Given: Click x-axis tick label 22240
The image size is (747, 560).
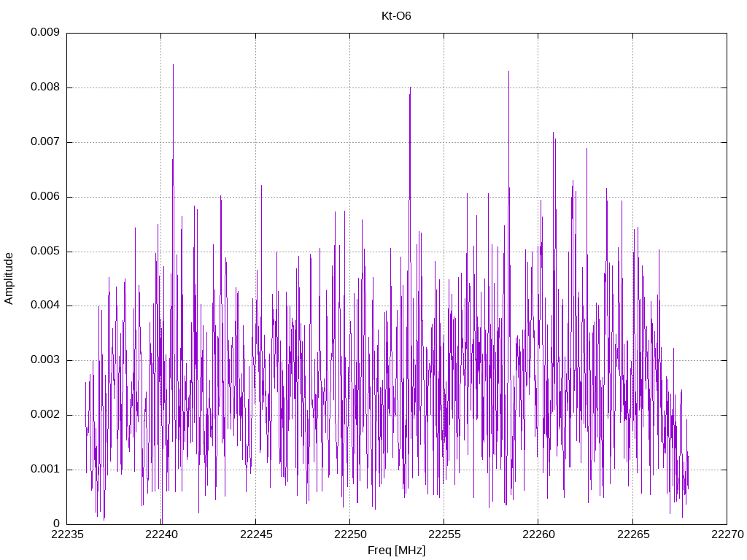Looking at the screenshot, I should [x=161, y=534].
